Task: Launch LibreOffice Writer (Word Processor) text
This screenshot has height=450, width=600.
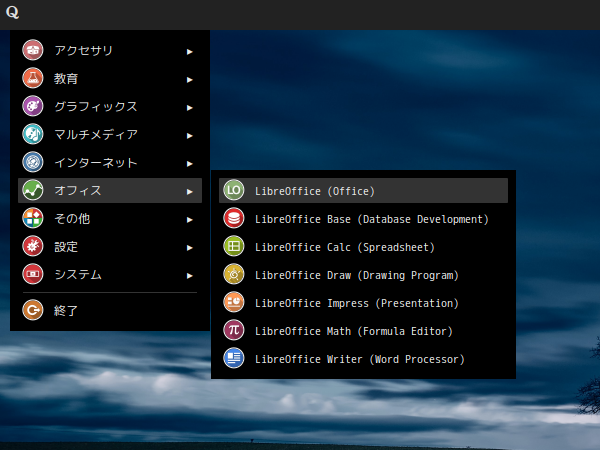Action: tap(360, 359)
